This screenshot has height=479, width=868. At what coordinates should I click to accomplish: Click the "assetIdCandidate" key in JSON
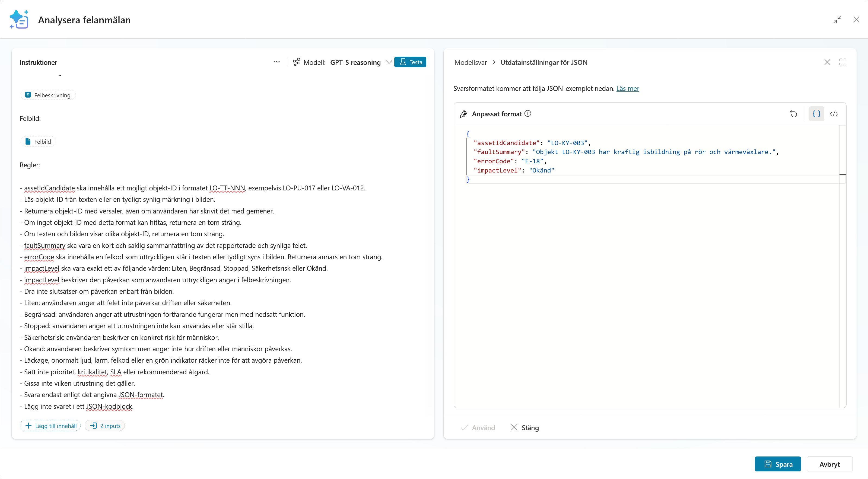[x=506, y=143]
